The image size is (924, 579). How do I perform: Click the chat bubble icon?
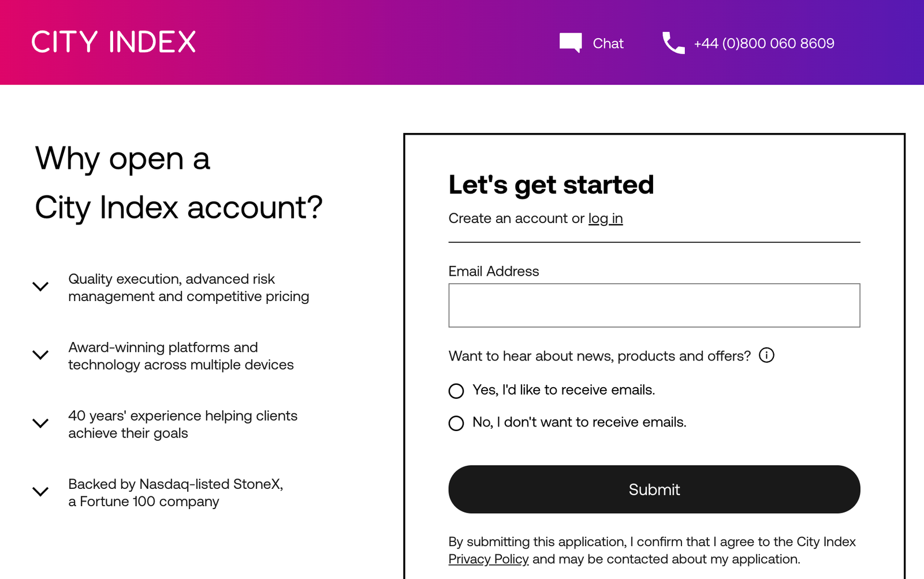coord(569,42)
